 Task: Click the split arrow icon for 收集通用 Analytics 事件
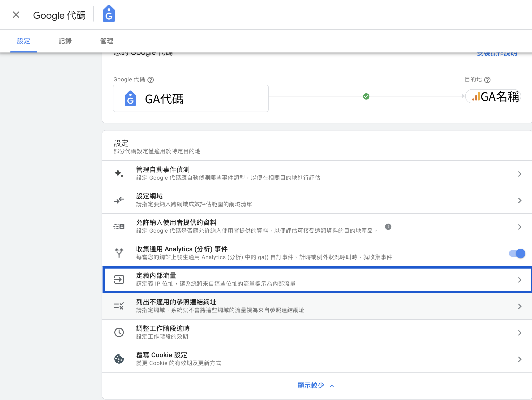(x=119, y=253)
